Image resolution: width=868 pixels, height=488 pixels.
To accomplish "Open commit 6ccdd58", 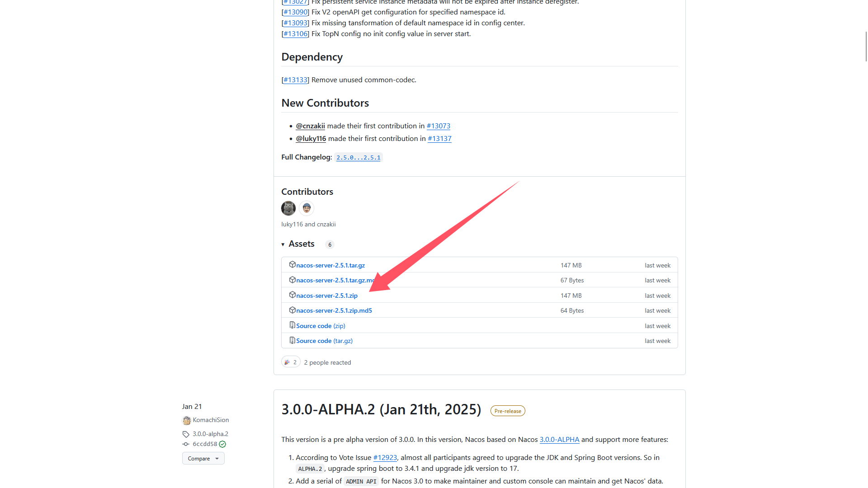I will (205, 444).
